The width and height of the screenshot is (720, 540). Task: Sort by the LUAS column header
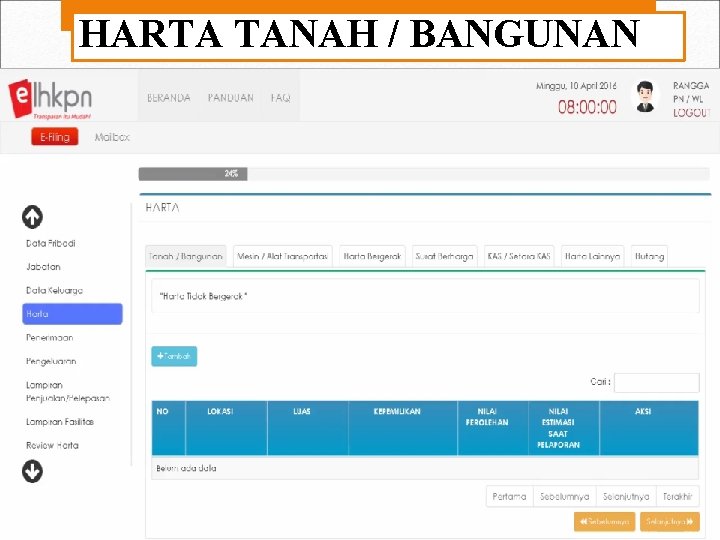pyautogui.click(x=308, y=428)
